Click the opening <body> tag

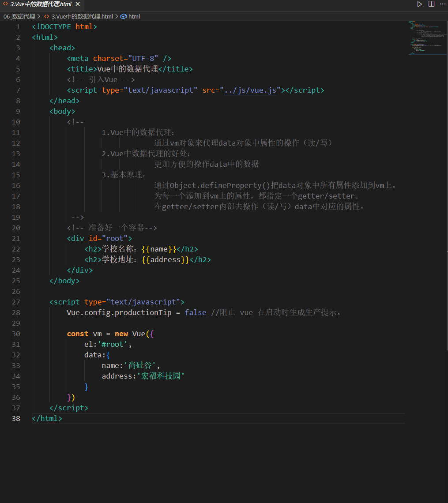click(x=62, y=111)
